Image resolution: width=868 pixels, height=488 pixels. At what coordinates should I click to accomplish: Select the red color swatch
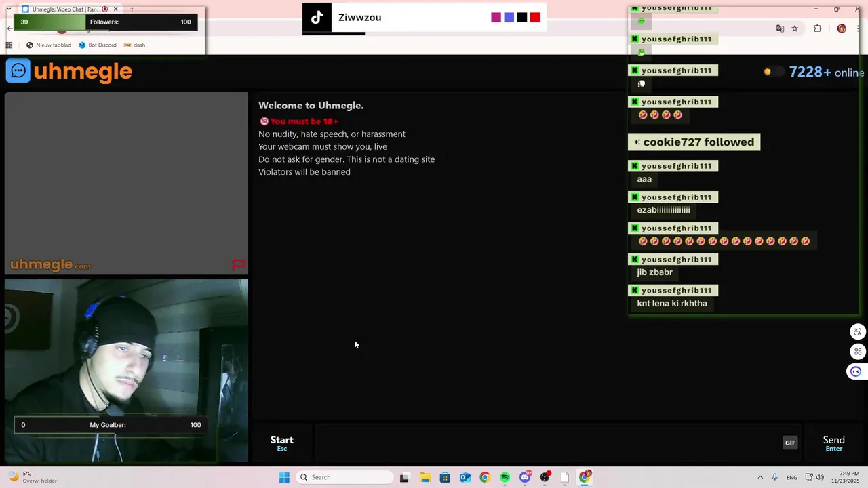[535, 18]
